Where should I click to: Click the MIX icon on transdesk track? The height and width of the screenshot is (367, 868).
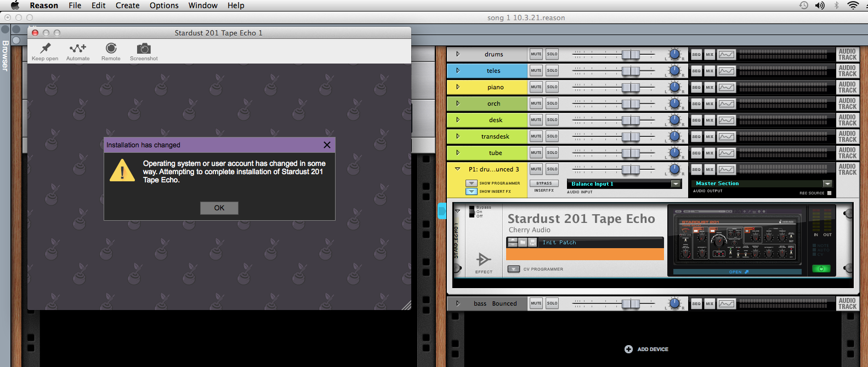point(710,136)
